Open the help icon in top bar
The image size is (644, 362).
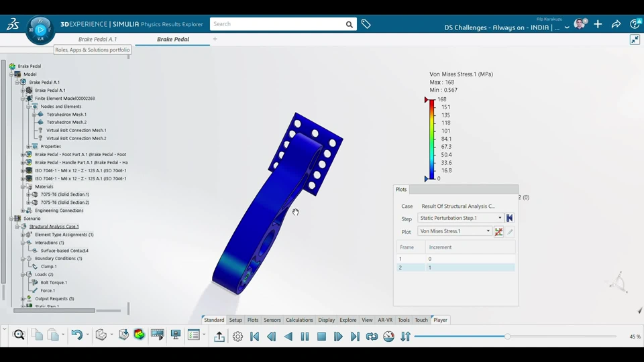tap(635, 24)
